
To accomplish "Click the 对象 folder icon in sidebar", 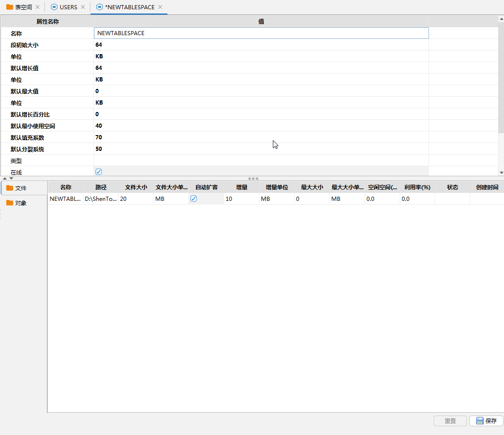I will click(x=9, y=203).
